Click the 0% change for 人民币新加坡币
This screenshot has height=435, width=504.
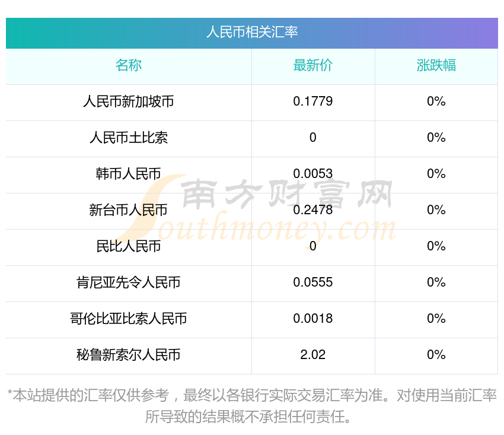(x=436, y=101)
